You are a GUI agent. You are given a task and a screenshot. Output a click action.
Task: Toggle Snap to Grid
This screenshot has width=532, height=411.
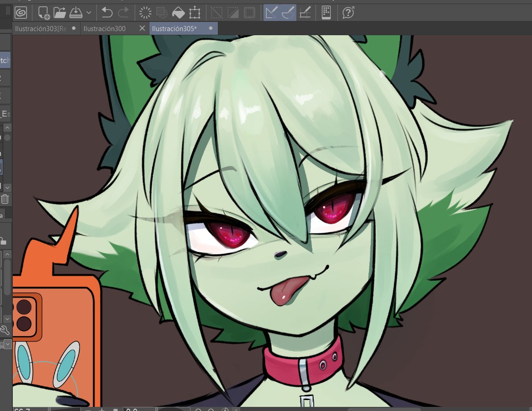click(x=305, y=13)
